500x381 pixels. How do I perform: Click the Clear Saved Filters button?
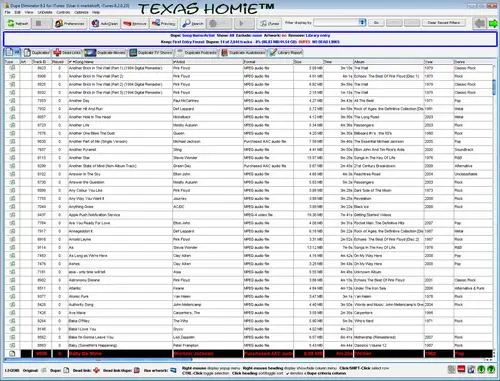[x=444, y=23]
